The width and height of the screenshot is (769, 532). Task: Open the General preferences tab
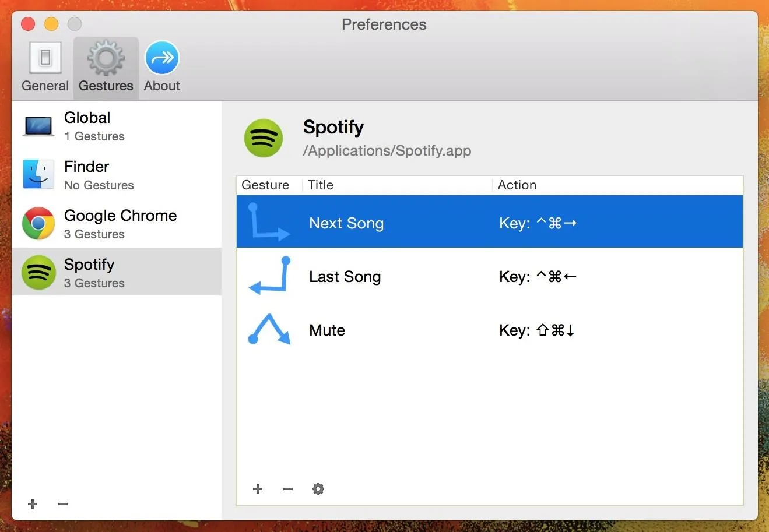(45, 68)
